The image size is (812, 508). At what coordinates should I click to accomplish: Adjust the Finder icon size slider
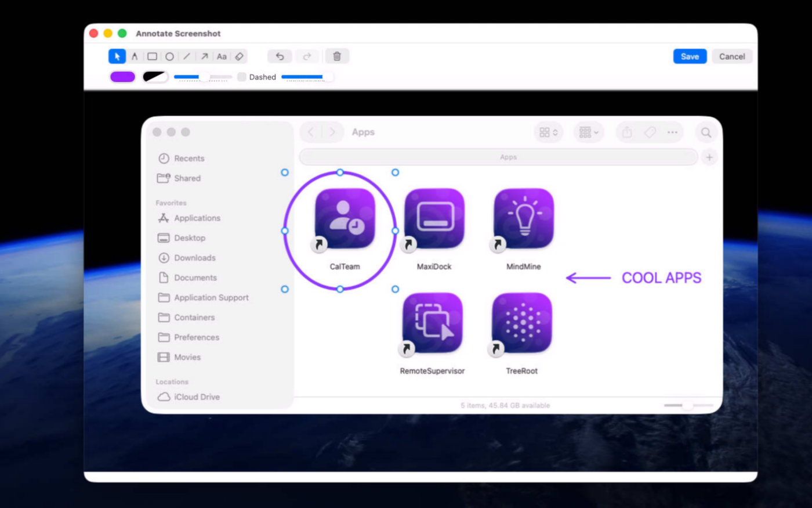pos(688,405)
